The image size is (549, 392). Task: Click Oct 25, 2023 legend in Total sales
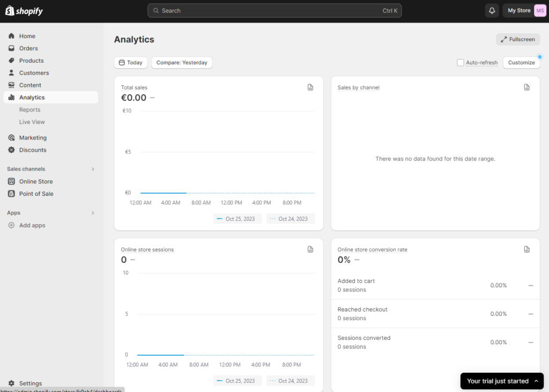238,219
